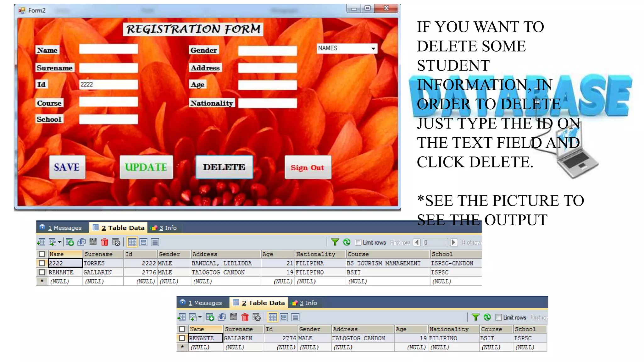
Task: Select form view icon in upper panel toolbar
Action: tap(143, 242)
